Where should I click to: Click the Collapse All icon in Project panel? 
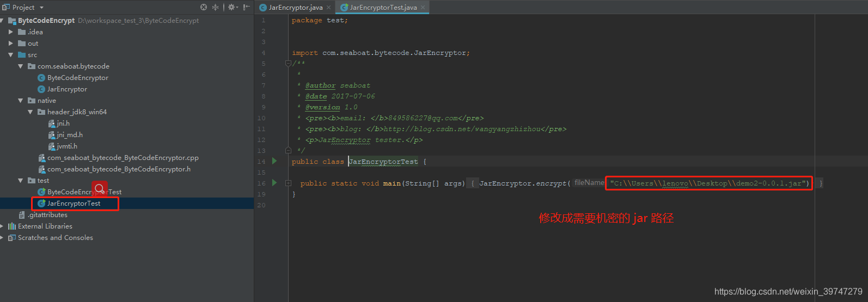coord(215,7)
